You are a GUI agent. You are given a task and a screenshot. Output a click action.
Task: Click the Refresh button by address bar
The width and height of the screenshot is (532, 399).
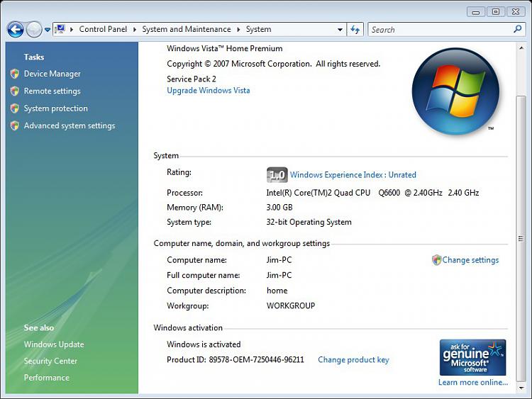355,30
